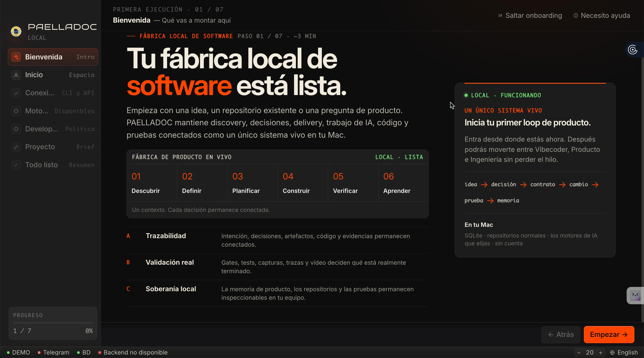Click the Soberanía local row heading
Screen dimensions: 644x358
[x=171, y=289]
